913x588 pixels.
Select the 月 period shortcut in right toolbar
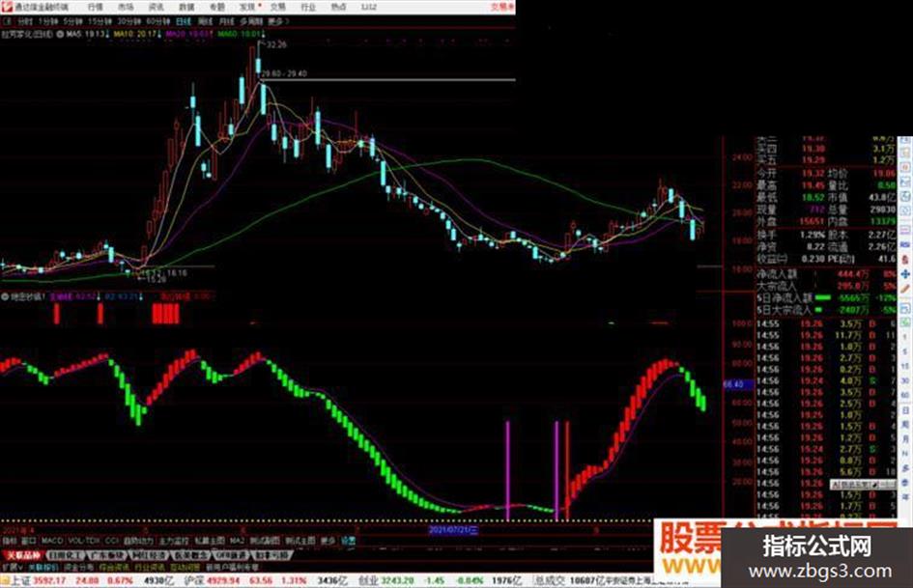tap(905, 439)
